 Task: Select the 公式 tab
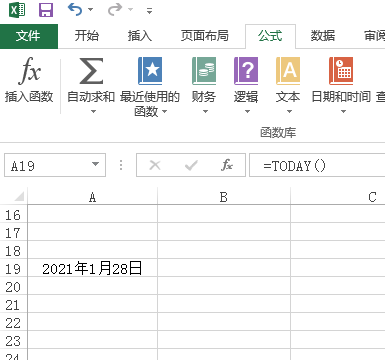pos(270,36)
